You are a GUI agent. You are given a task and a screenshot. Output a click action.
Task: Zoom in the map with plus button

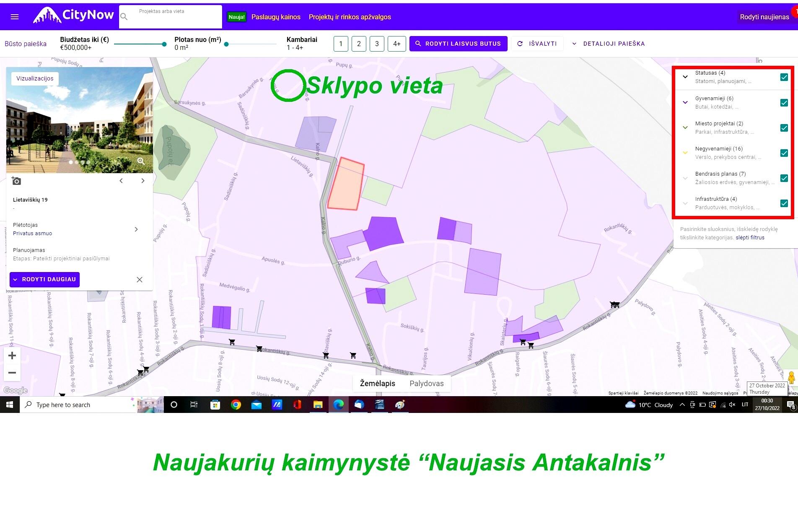coord(12,356)
